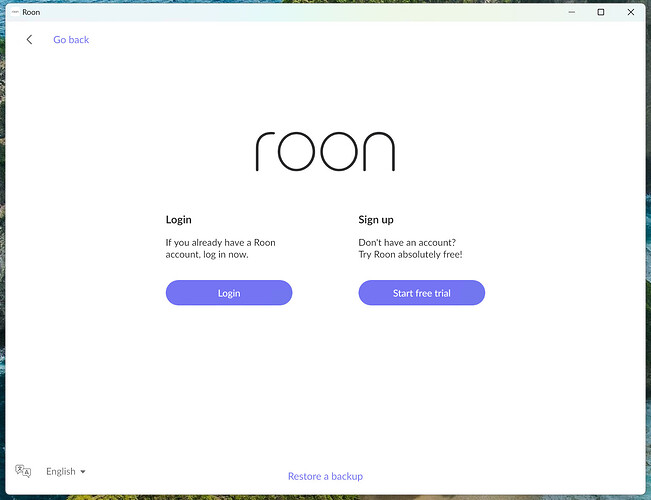Click the Roon app icon in title bar
The width and height of the screenshot is (651, 500).
pyautogui.click(x=15, y=12)
